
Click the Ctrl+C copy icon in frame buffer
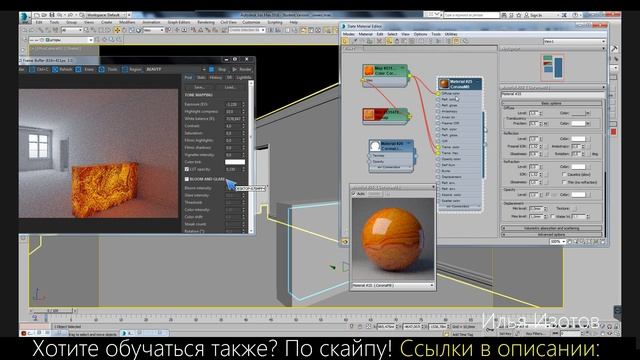point(32,70)
